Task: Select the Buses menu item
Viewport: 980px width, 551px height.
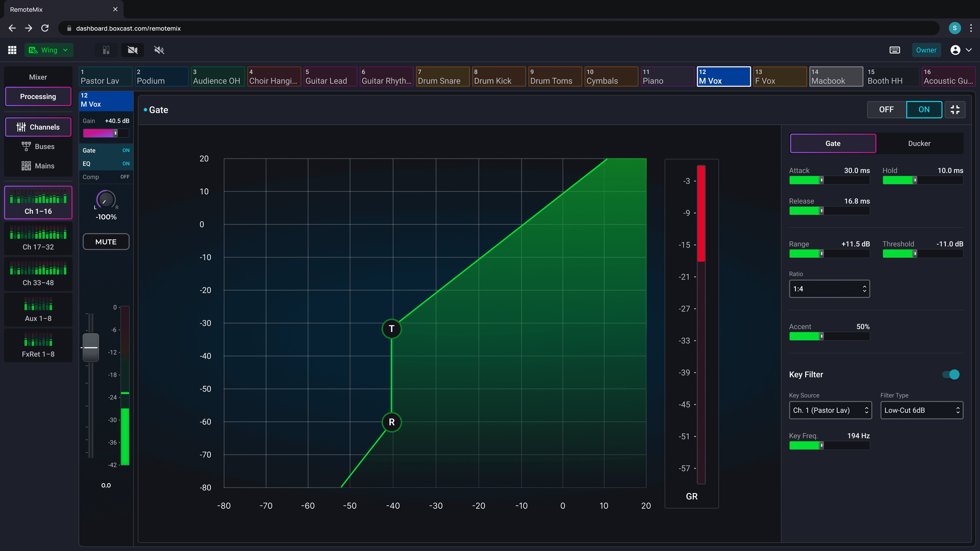Action: pos(38,146)
